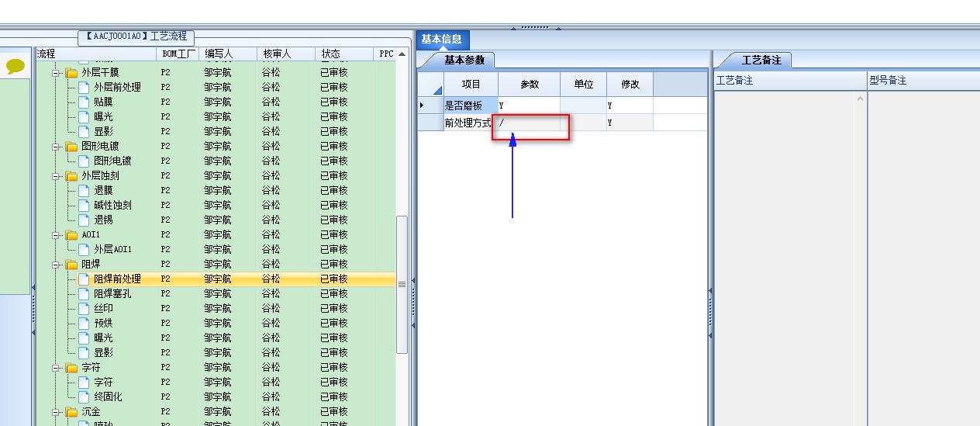Collapse the 阻焊 tree node
The height and width of the screenshot is (426, 980).
point(56,264)
